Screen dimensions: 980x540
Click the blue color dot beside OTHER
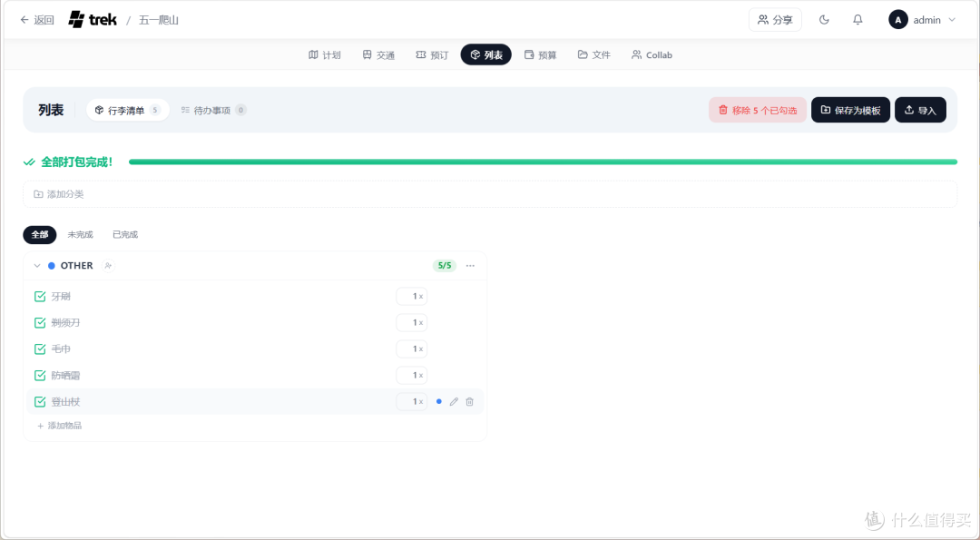[51, 266]
